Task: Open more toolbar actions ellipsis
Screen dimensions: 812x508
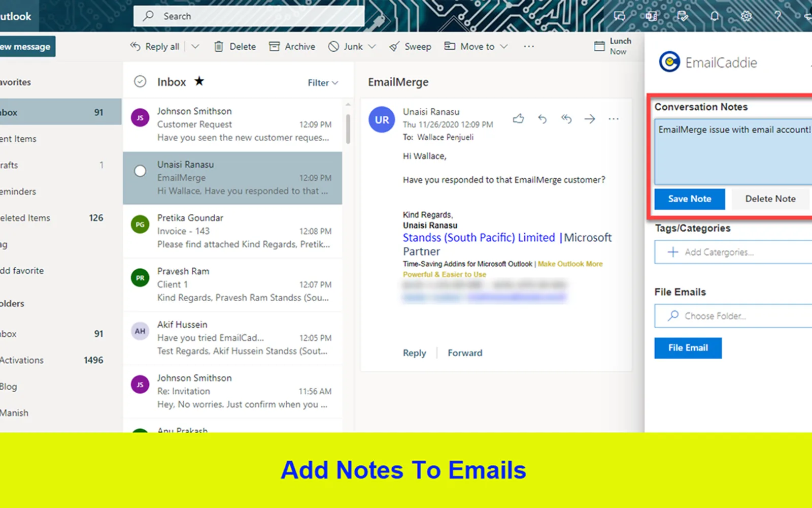Action: 529,46
